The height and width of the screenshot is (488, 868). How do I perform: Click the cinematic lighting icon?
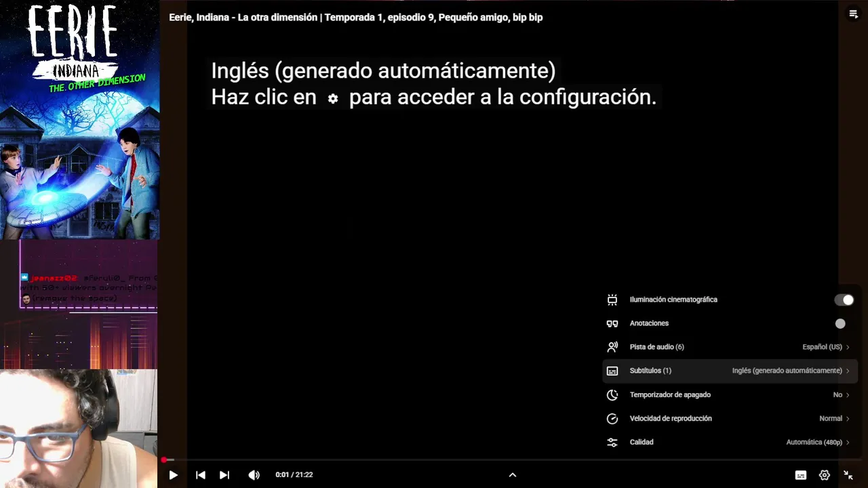click(x=612, y=300)
